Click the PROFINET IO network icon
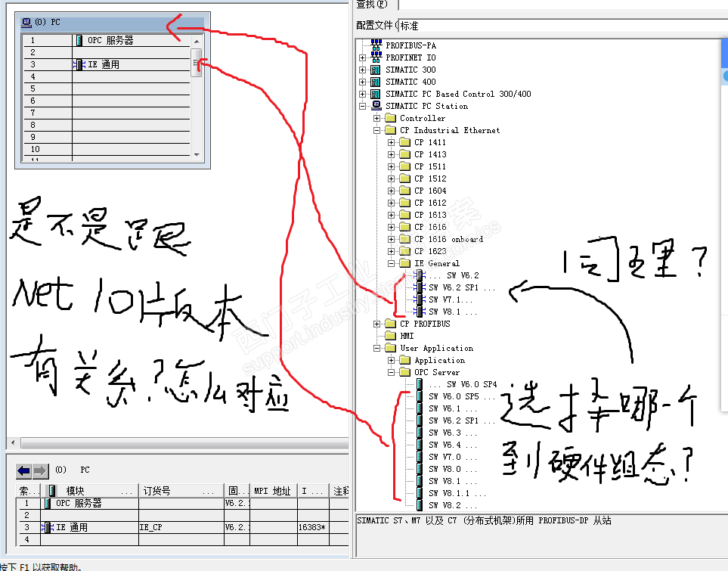The height and width of the screenshot is (571, 728). [x=376, y=57]
